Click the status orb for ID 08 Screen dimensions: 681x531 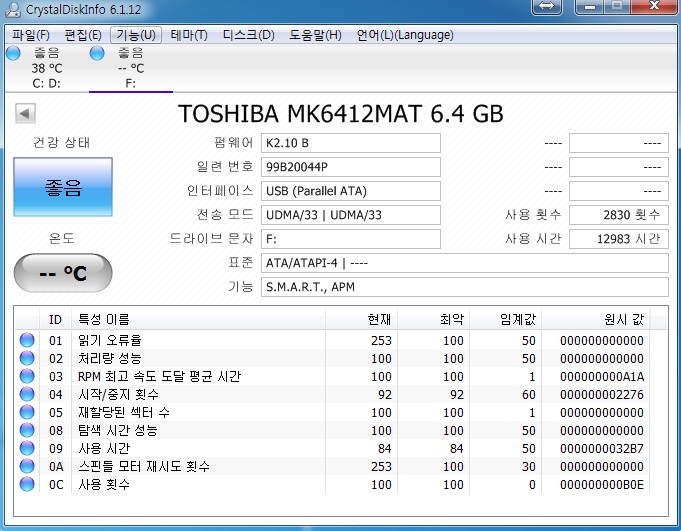[x=27, y=430]
